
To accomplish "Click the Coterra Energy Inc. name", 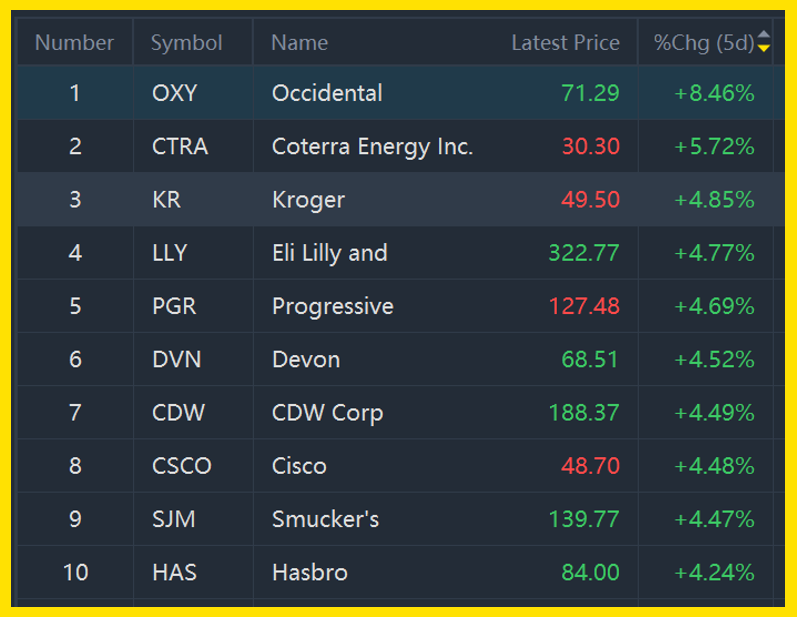I will 373,147.
